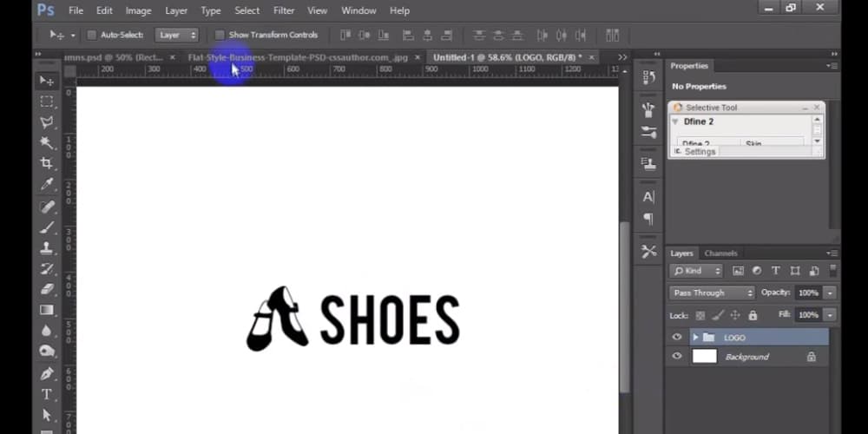Open the Paragraph panel icon
This screenshot has height=434, width=868.
(x=648, y=220)
